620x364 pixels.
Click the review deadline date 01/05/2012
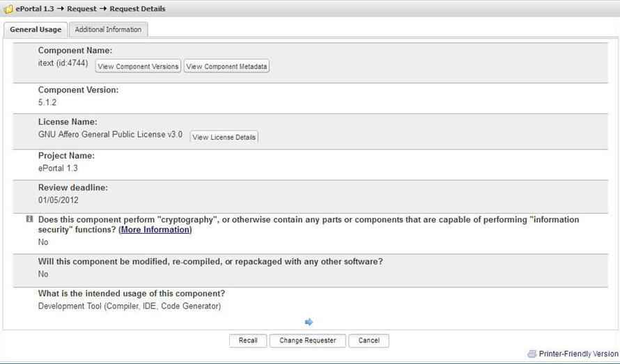pos(58,200)
